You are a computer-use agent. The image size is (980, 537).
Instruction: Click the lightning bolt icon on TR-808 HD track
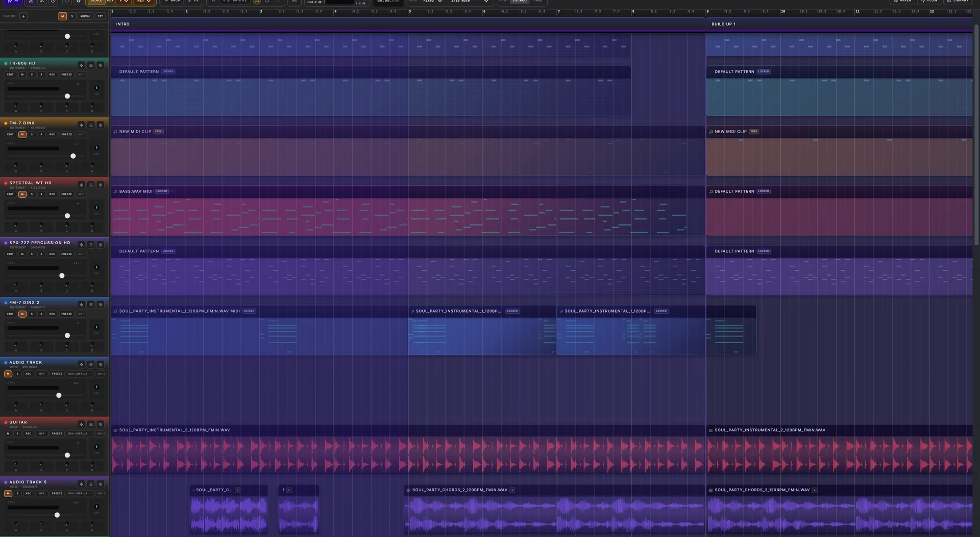[81, 65]
